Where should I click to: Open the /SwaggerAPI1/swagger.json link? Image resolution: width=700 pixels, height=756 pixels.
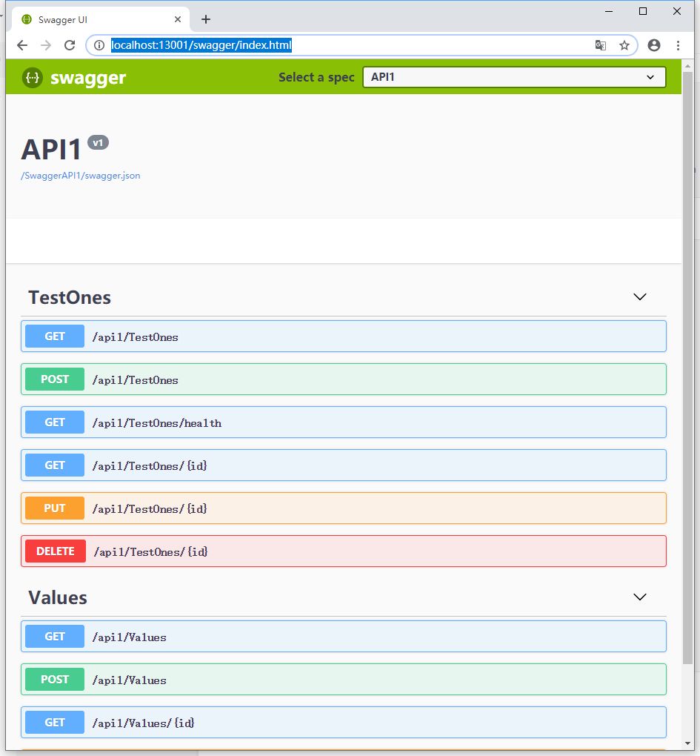pos(81,176)
